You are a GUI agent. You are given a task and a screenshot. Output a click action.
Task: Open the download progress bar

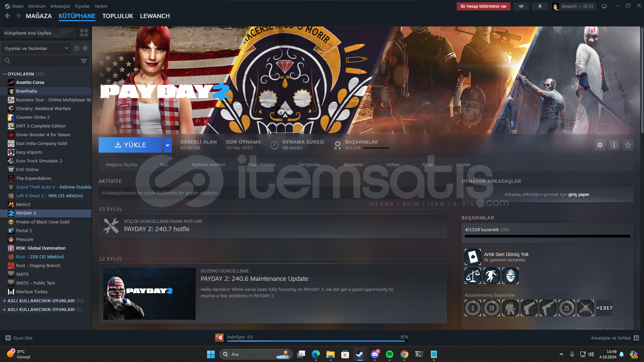coord(317,341)
